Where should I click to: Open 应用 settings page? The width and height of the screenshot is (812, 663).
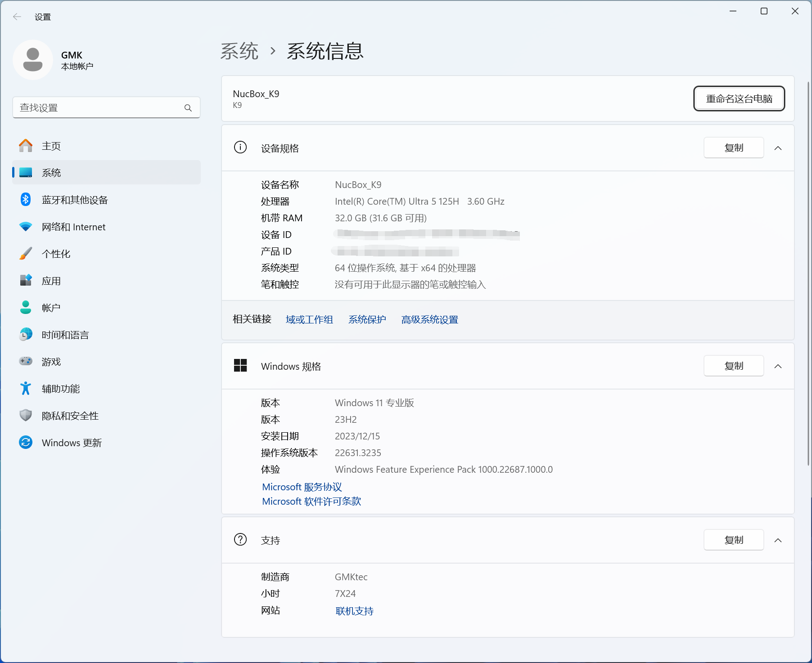tap(51, 281)
